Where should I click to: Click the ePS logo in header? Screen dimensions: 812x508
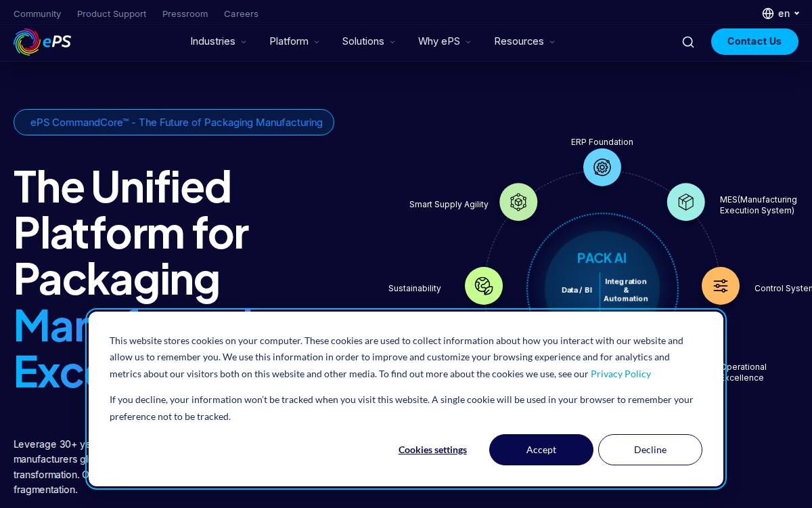click(x=42, y=42)
